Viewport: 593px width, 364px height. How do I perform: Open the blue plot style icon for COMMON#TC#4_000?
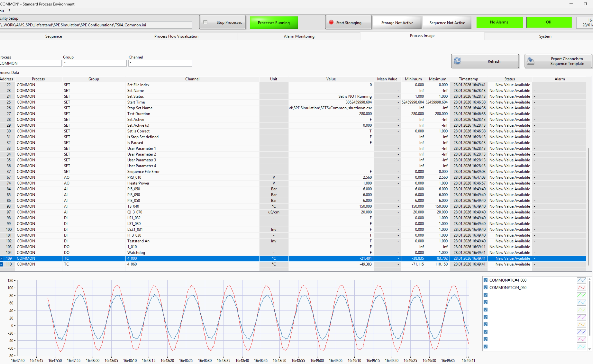coord(581,280)
